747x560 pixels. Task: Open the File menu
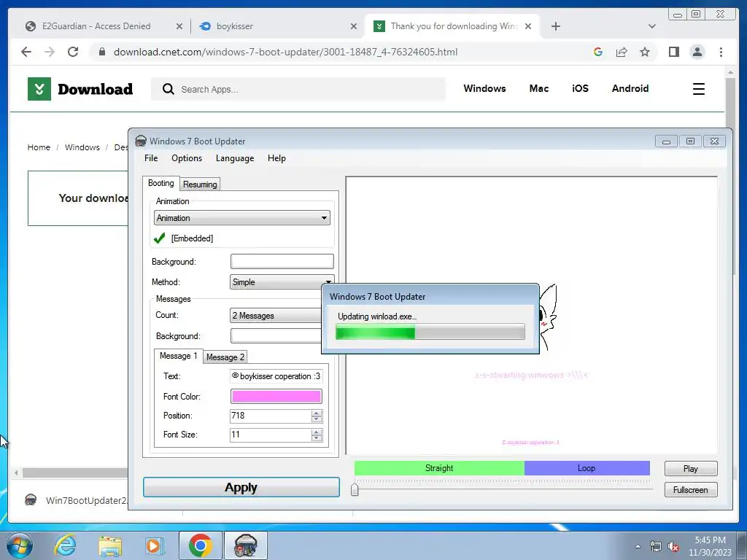pyautogui.click(x=151, y=158)
